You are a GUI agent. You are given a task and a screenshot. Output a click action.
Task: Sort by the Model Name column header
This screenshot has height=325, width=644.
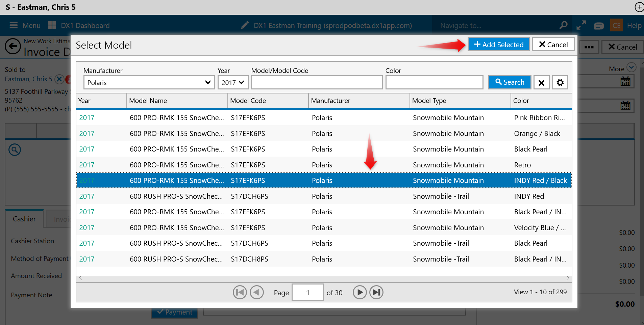[177, 101]
